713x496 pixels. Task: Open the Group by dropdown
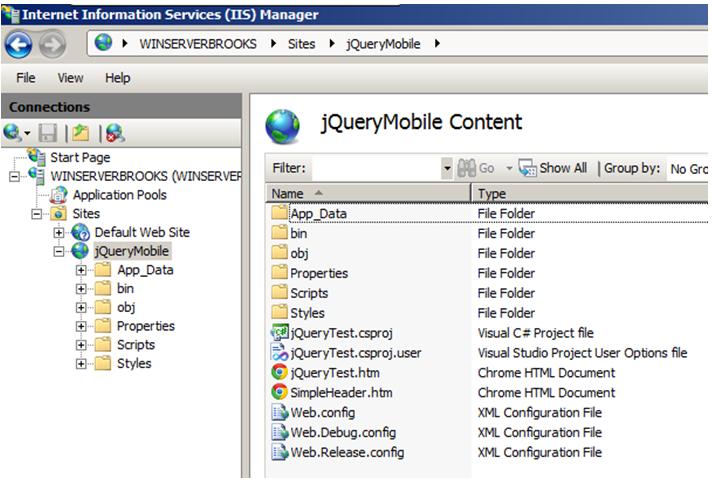pyautogui.click(x=689, y=169)
